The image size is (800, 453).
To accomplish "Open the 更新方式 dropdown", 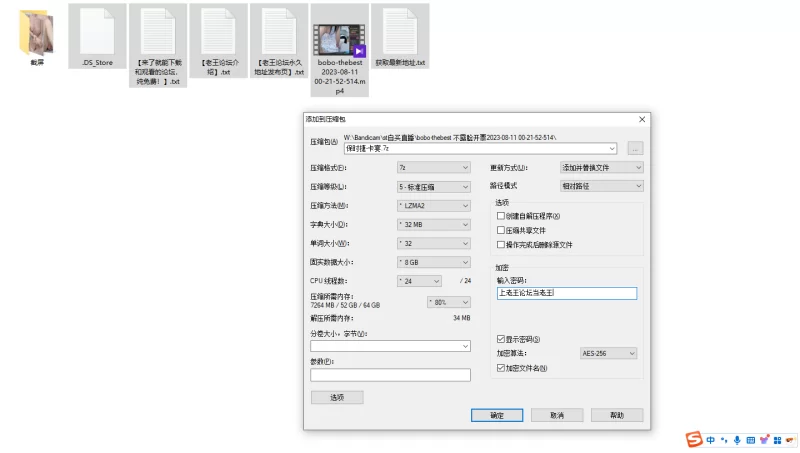I will pos(601,168).
